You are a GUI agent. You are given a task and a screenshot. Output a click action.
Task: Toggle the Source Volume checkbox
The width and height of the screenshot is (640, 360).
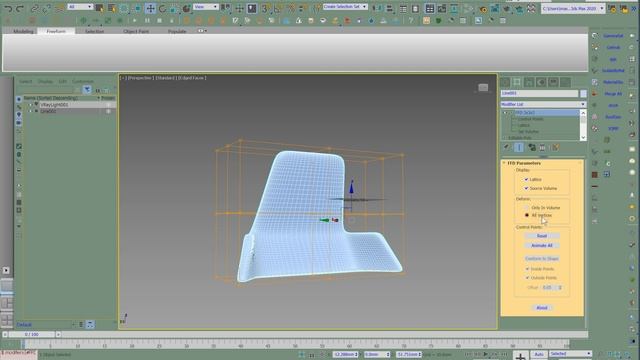(527, 188)
